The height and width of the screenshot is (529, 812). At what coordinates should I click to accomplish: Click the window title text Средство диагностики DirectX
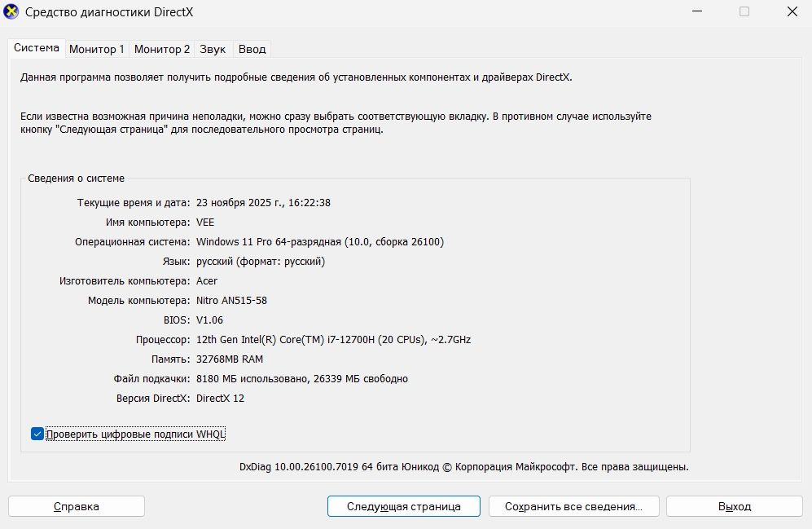pyautogui.click(x=109, y=12)
